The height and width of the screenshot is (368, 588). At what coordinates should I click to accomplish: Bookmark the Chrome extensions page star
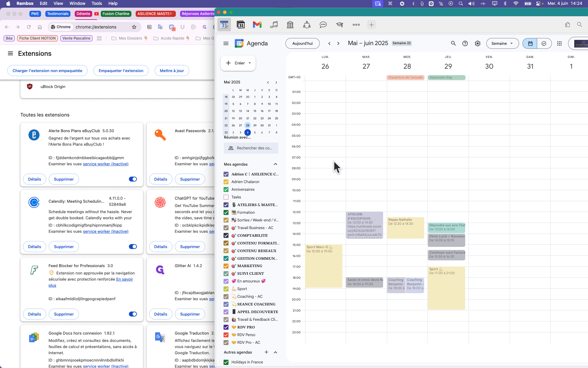click(x=134, y=27)
